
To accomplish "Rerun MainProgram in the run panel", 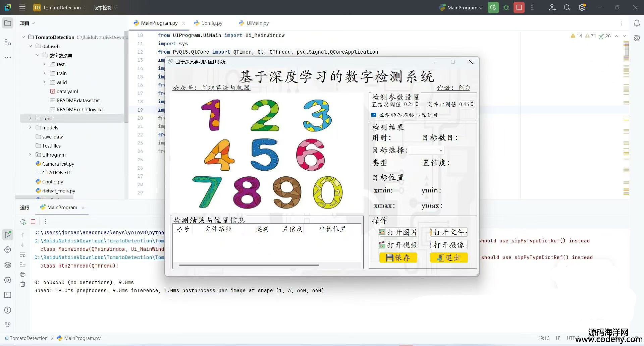I will tap(23, 222).
